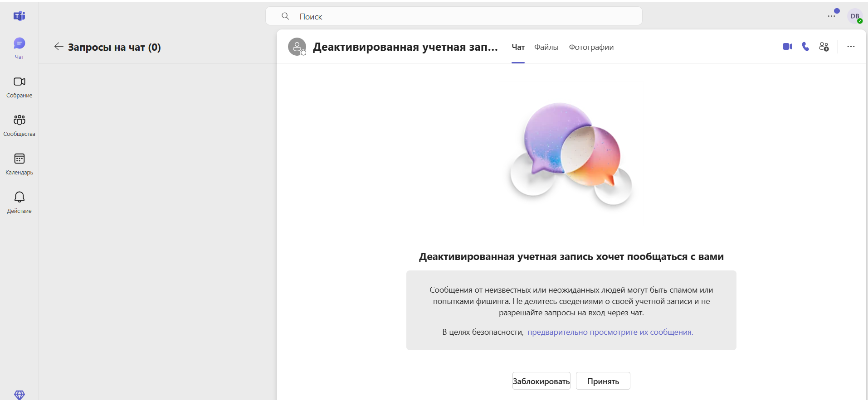
Task: Start an audio call
Action: click(805, 47)
